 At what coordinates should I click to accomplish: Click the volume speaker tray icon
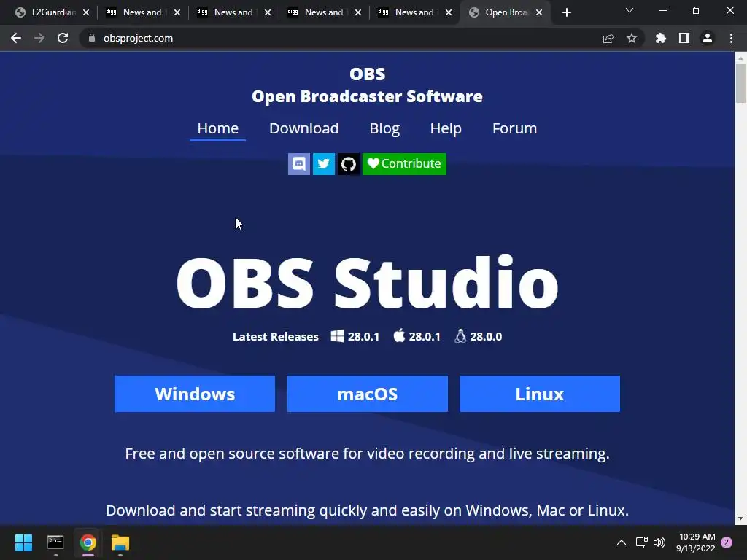tap(659, 542)
